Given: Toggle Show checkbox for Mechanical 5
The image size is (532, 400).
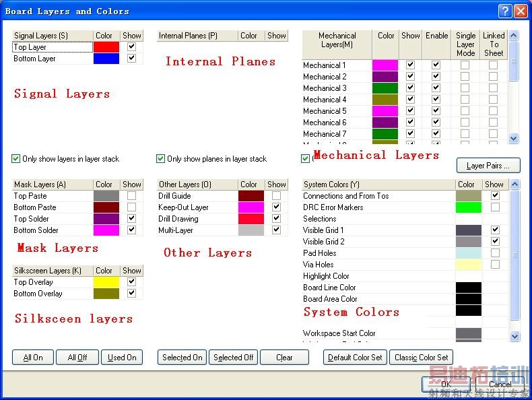Looking at the screenshot, I should click(x=411, y=110).
